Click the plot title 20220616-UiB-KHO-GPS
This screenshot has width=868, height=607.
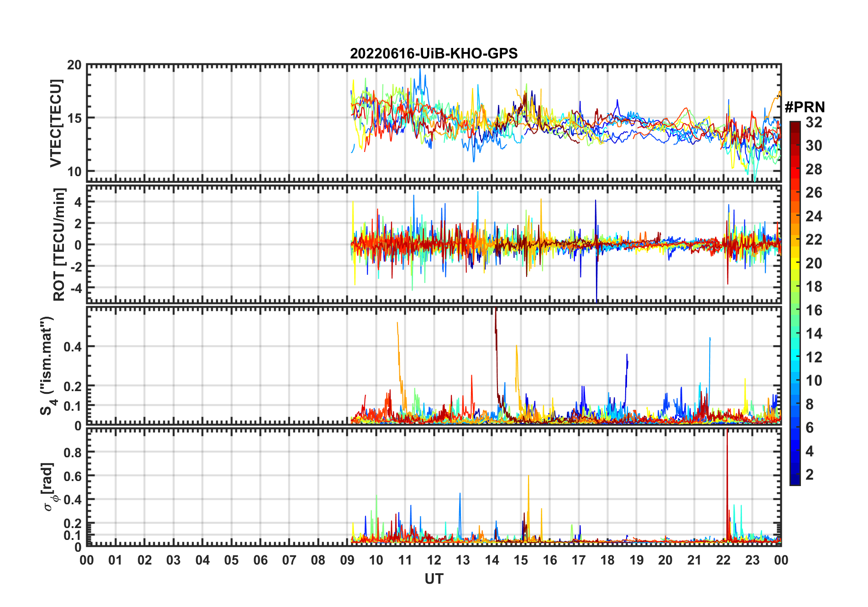(x=434, y=53)
